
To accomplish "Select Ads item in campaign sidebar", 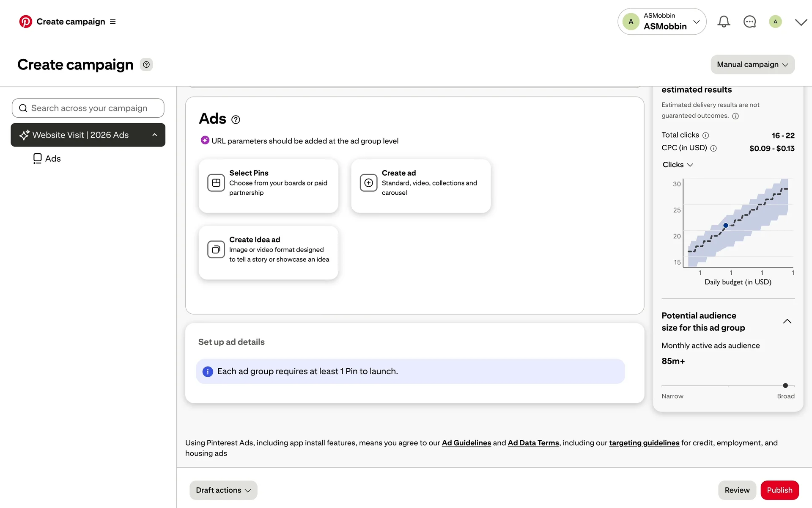I will tap(47, 159).
